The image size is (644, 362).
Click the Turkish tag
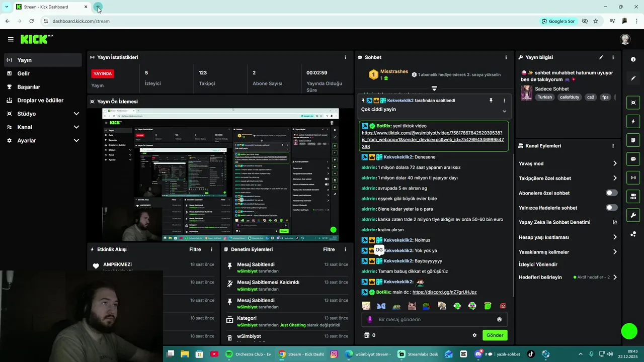(x=544, y=97)
